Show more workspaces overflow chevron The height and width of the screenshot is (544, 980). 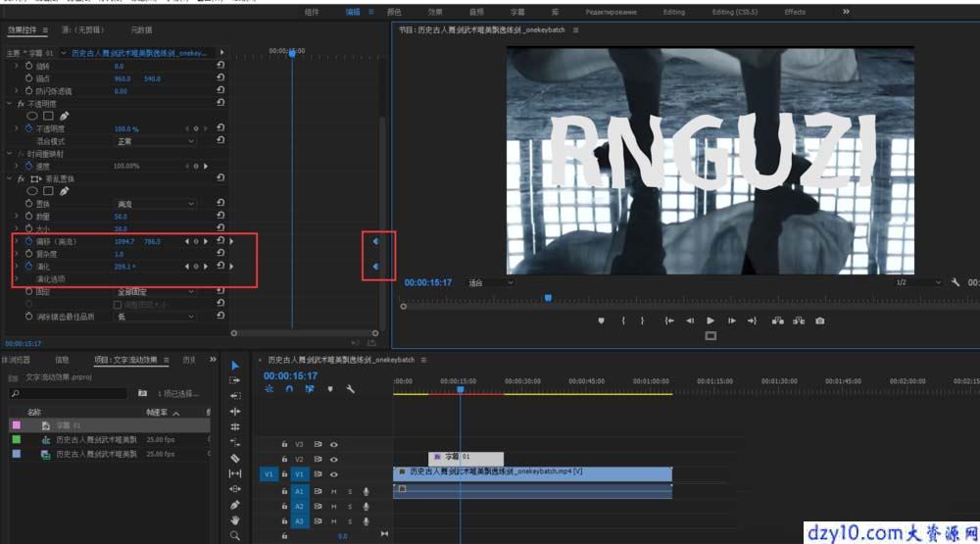pyautogui.click(x=846, y=11)
